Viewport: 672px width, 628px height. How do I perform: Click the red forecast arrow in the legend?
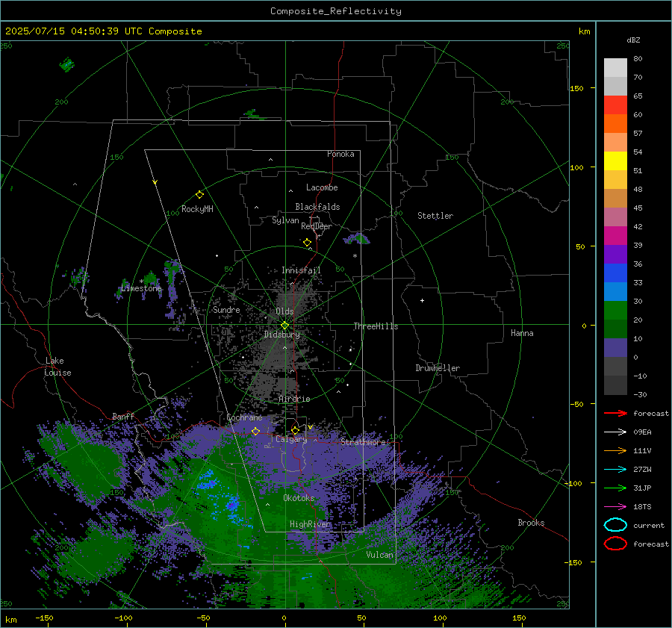click(615, 413)
